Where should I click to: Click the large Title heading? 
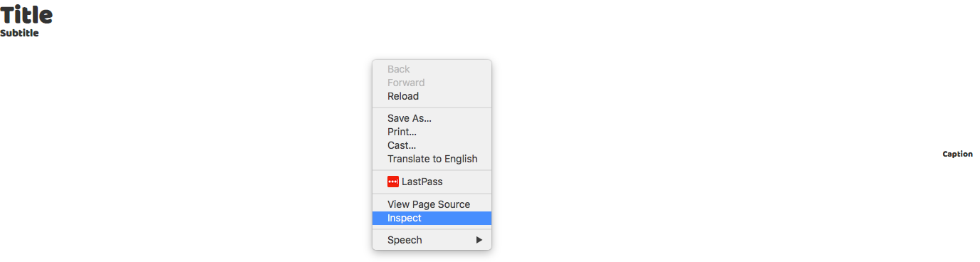point(26,14)
